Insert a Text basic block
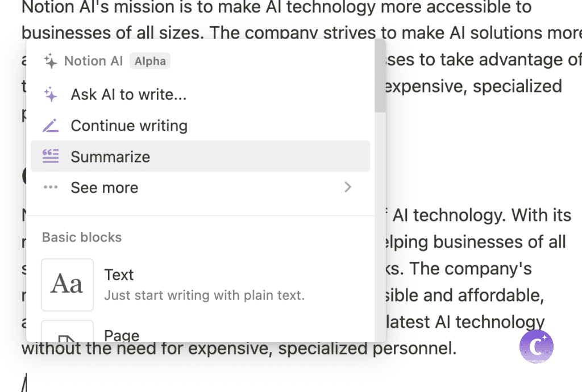The height and width of the screenshot is (392, 582). point(119,275)
